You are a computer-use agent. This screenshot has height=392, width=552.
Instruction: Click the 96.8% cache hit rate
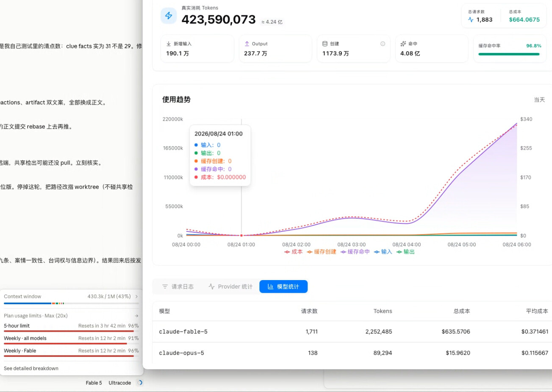tap(534, 46)
